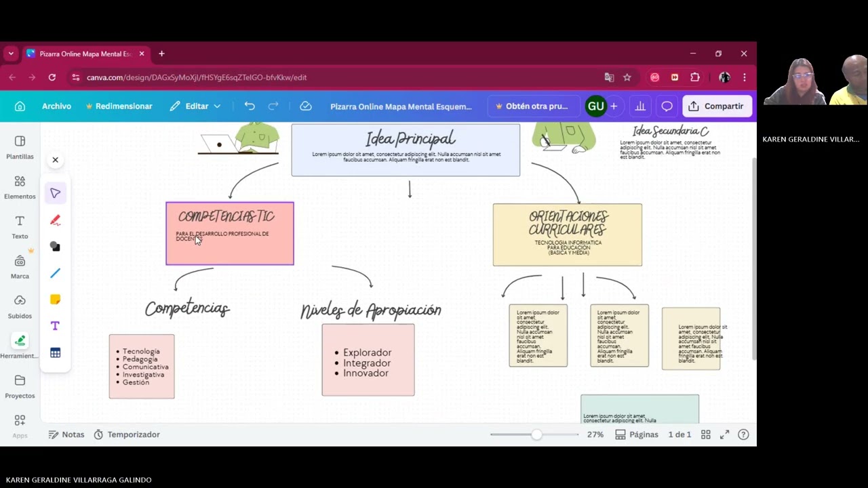This screenshot has height=488, width=868.
Task: Open Apps sidebar panel
Action: pyautogui.click(x=20, y=426)
